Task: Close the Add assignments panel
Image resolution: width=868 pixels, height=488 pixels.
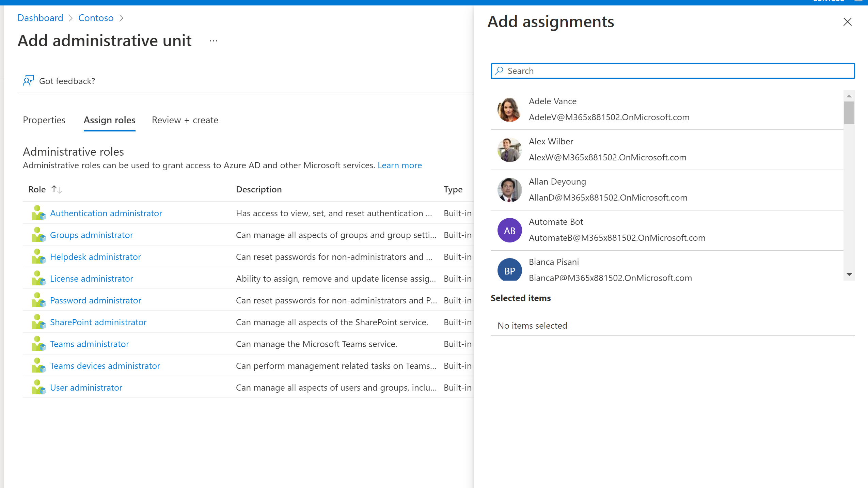Action: [847, 22]
